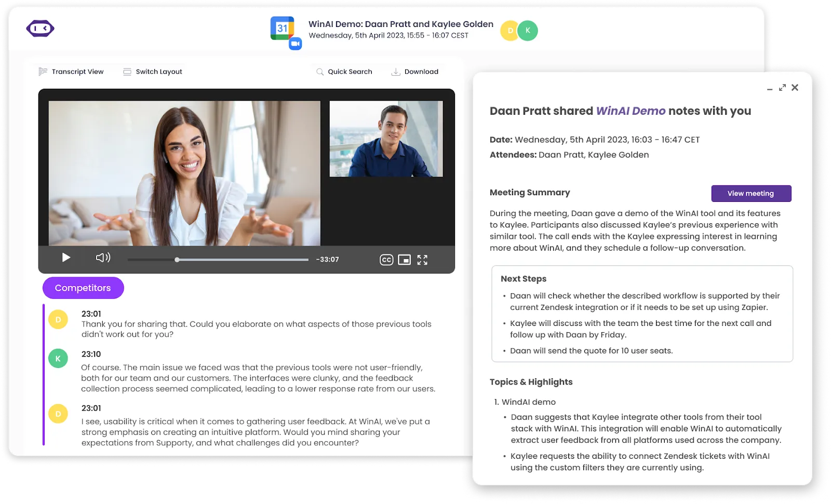Click Switch Layout option
Viewport: 831px width, 504px height.
pos(153,72)
